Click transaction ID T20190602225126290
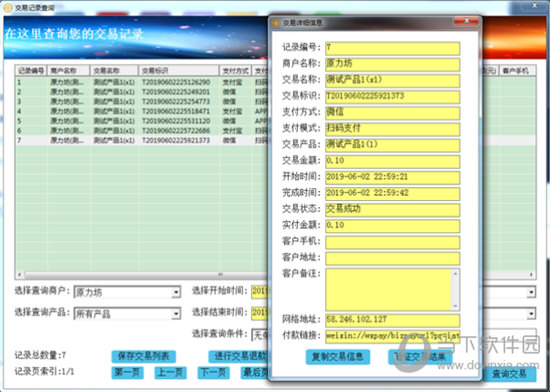Image resolution: width=550 pixels, height=392 pixels. [x=176, y=82]
